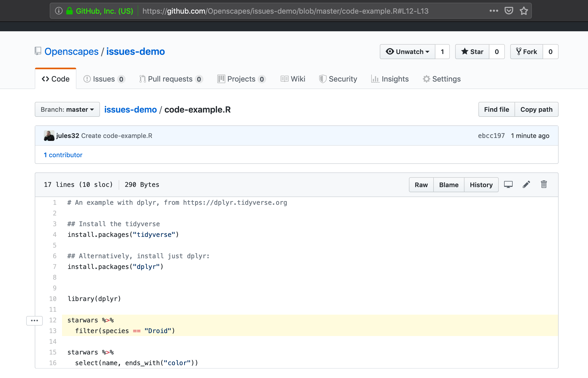Open the Security tab
Screen dimensions: 588x378
click(338, 79)
